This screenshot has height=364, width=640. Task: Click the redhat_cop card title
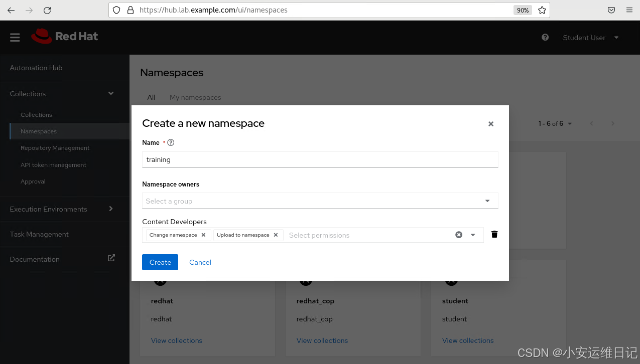[315, 301]
